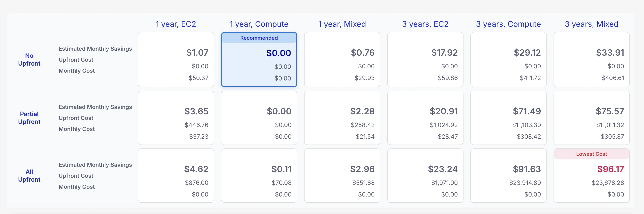Click the "3 years, EC2" column header
The width and height of the screenshot is (644, 214).
click(x=425, y=24)
